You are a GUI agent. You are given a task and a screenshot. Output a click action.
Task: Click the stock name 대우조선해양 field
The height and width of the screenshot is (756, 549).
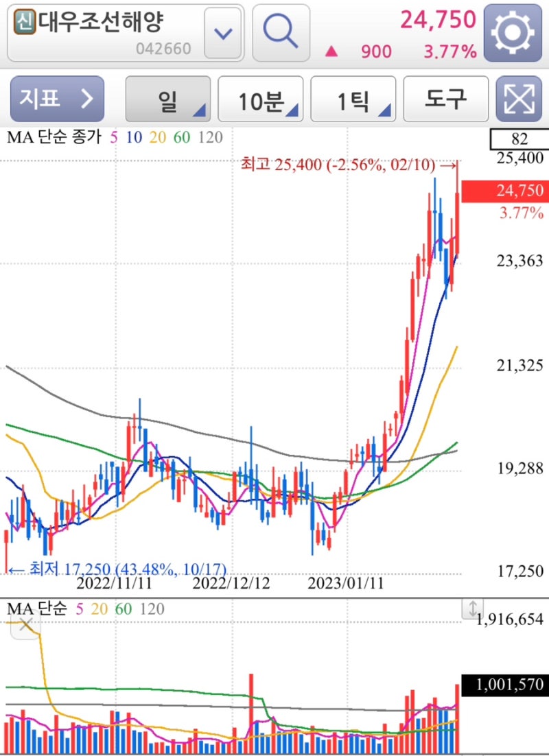point(101,22)
